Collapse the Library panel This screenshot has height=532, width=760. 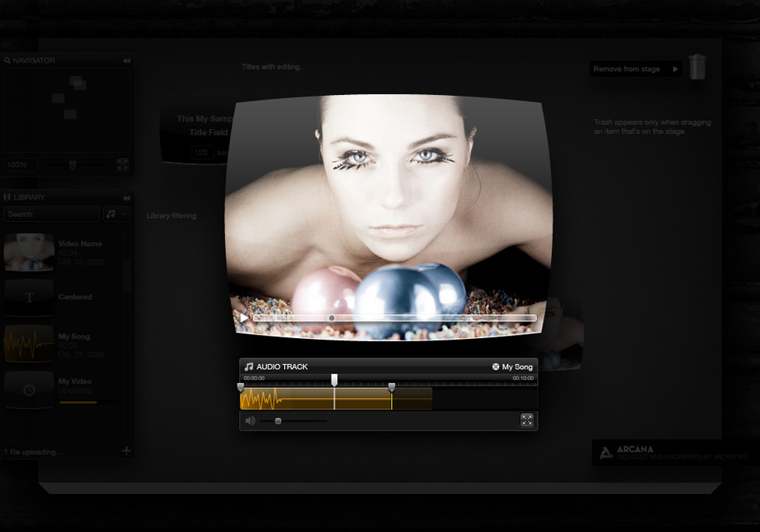pyautogui.click(x=127, y=198)
